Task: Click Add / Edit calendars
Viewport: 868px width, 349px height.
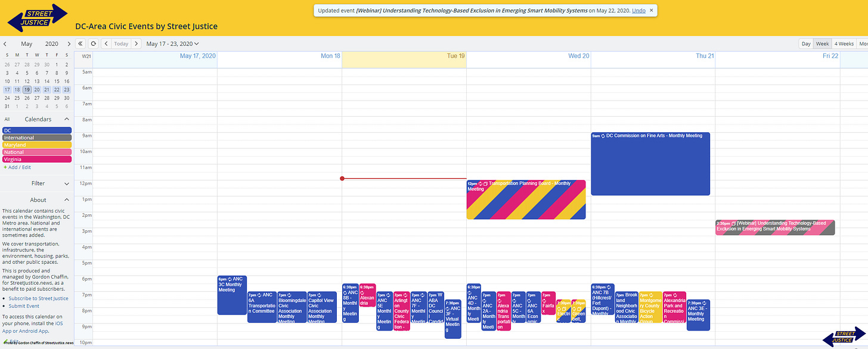Action: click(x=18, y=167)
